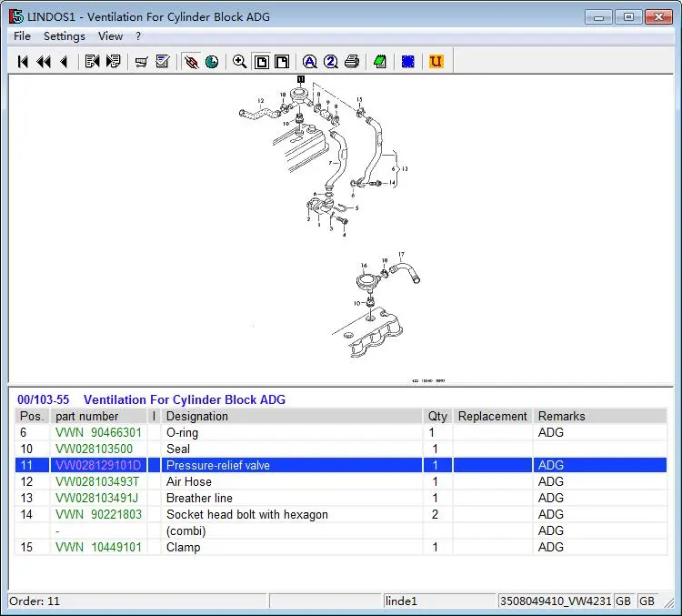Screen dimensions: 682x616
Task: Select the first page-view icon
Action: 262,62
